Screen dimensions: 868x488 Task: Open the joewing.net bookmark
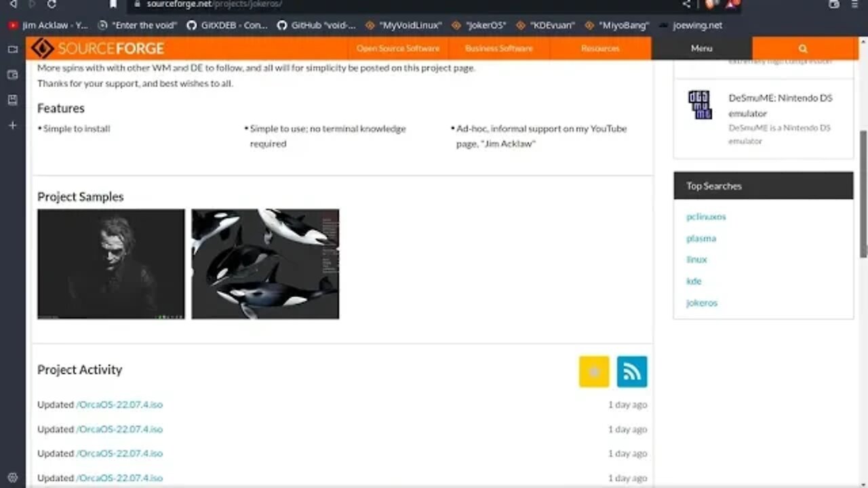coord(690,25)
